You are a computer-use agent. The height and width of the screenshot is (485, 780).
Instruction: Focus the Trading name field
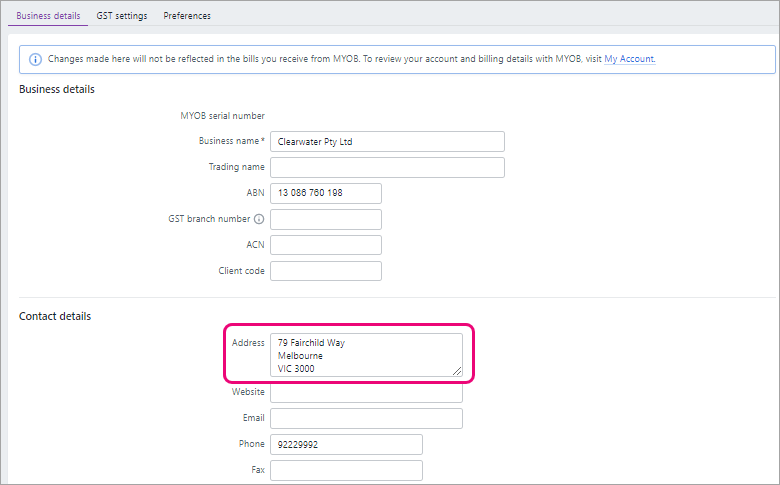tap(388, 168)
